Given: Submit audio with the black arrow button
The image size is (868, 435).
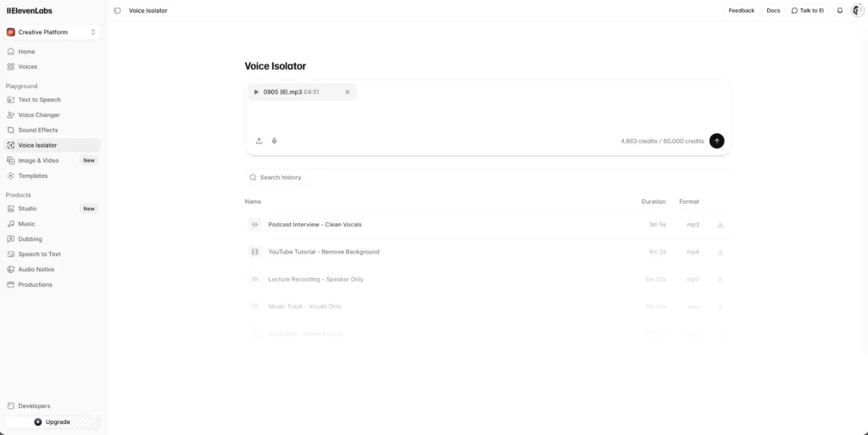Looking at the screenshot, I should [x=716, y=141].
